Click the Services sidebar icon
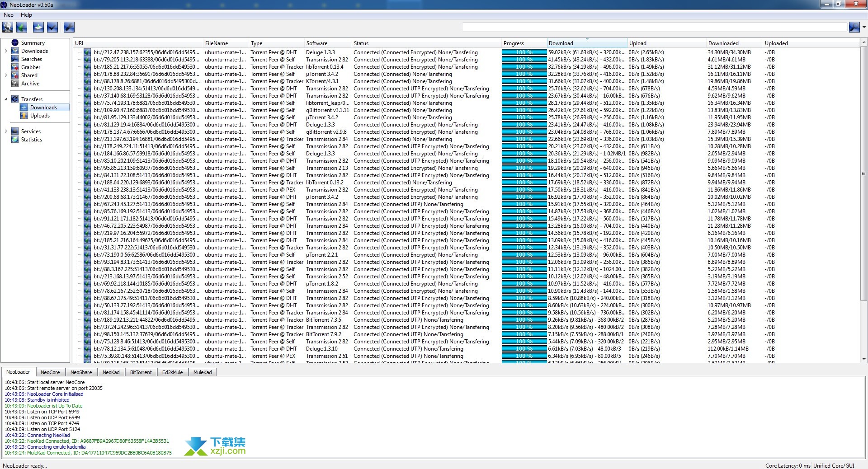 (x=15, y=131)
